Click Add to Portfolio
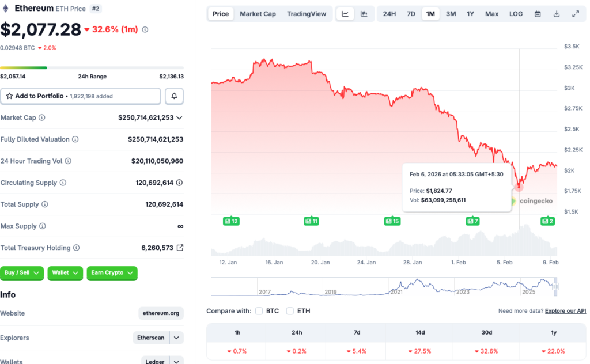 pos(81,96)
